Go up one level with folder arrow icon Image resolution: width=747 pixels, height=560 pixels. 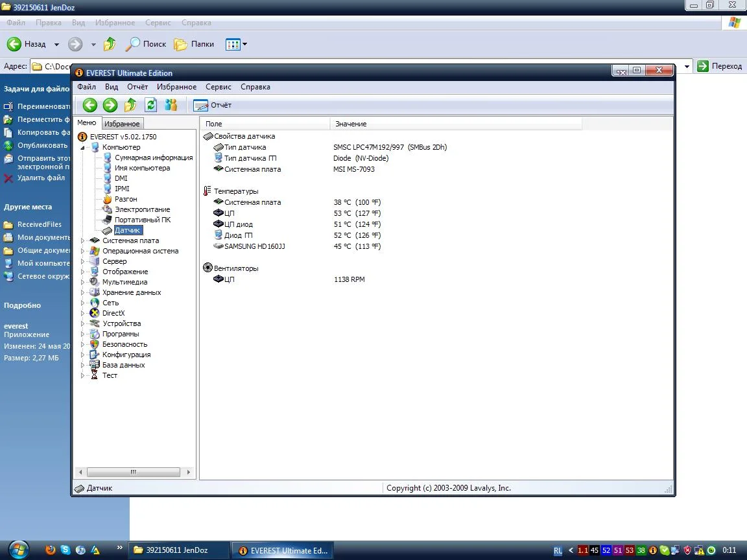[130, 105]
